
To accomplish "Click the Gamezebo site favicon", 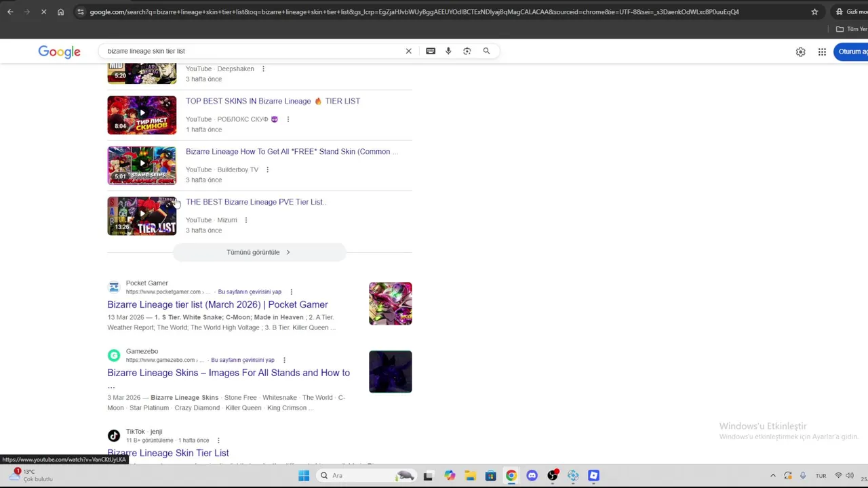I will pyautogui.click(x=114, y=355).
